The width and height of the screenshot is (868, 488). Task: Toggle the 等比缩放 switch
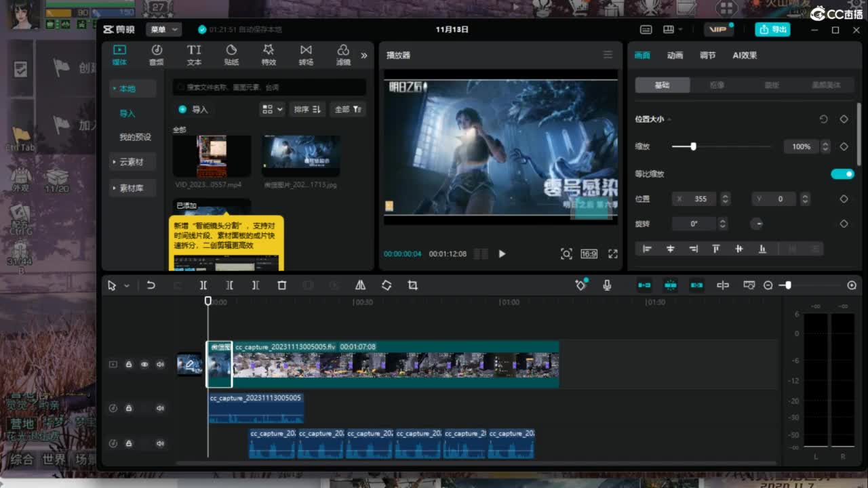coord(843,174)
